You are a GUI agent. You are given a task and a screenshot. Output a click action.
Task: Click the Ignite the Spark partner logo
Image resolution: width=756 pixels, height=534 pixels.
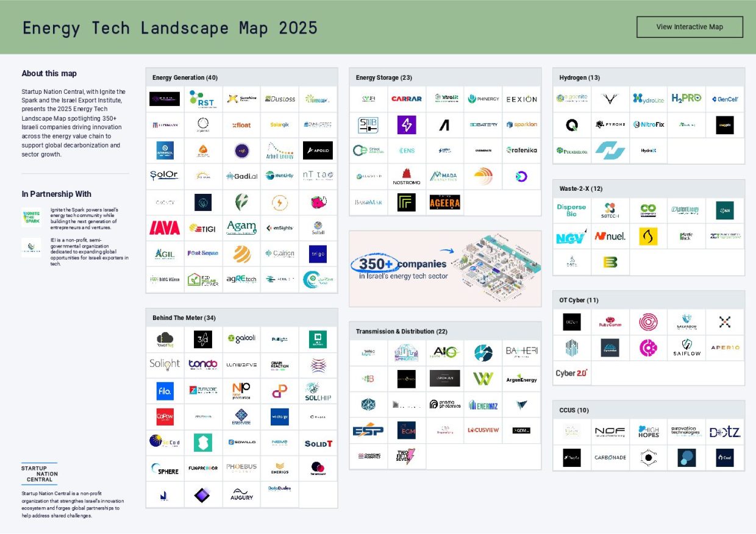coord(31,217)
